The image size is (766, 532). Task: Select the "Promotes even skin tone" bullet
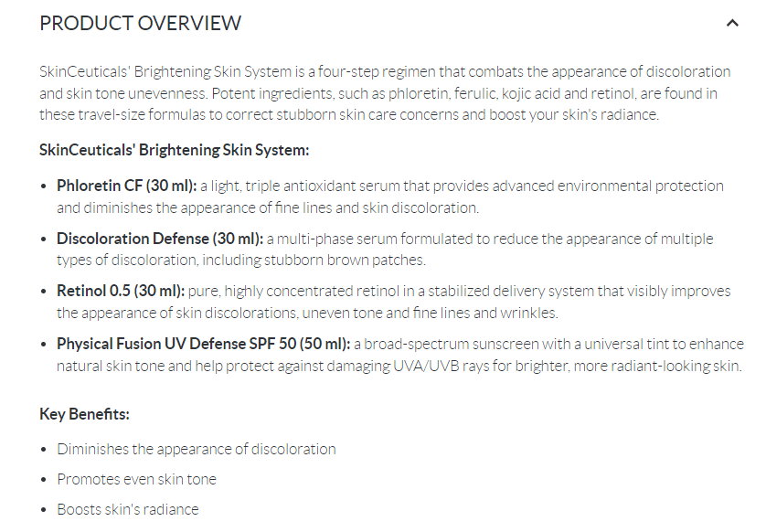point(136,479)
